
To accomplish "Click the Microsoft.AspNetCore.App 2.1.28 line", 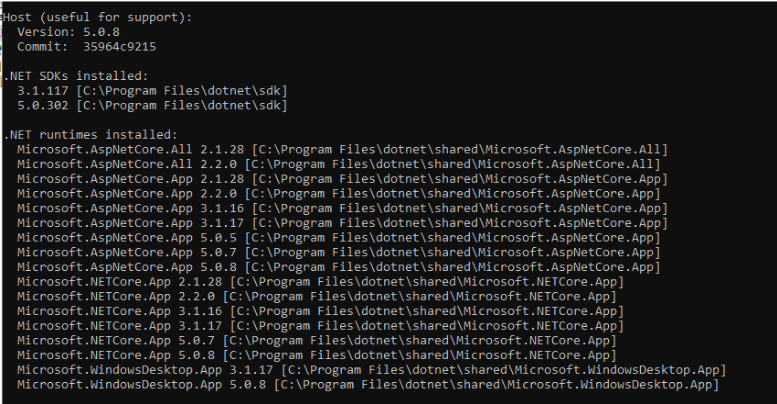I will pos(342,179).
